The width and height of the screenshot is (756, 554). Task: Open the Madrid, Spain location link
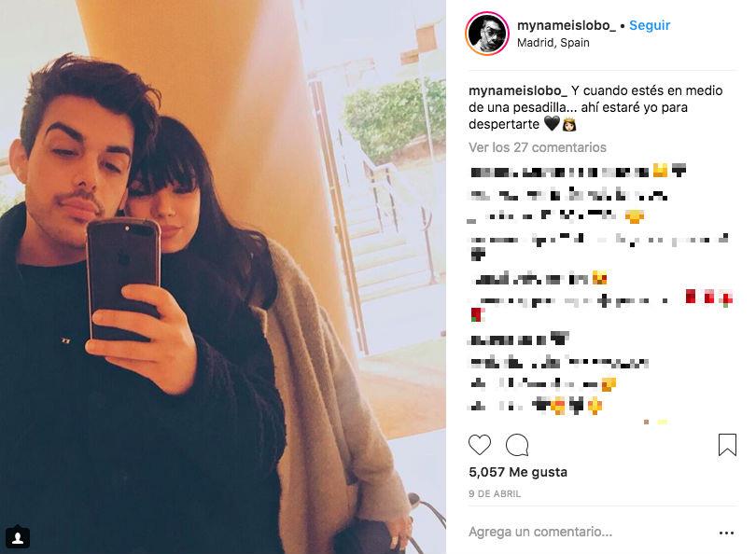[553, 43]
